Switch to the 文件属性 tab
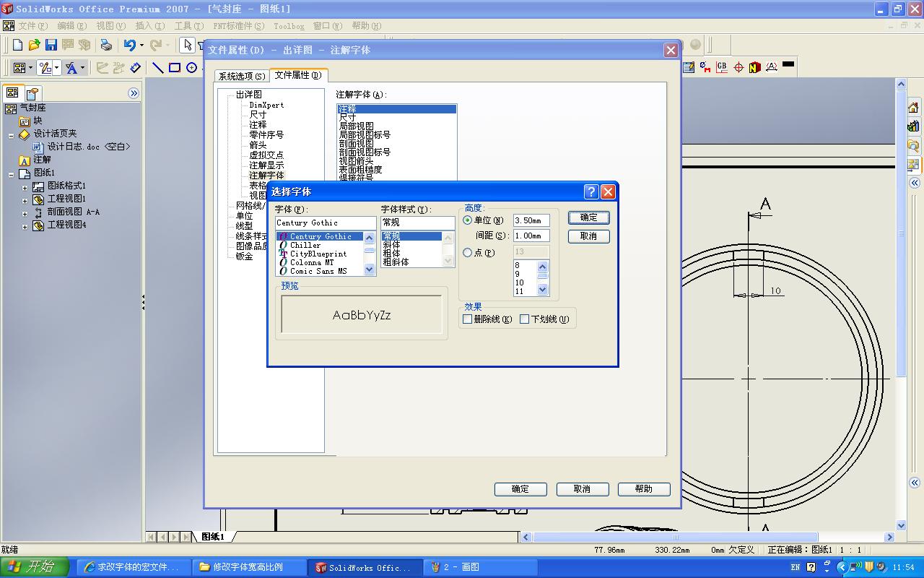Image resolution: width=924 pixels, height=578 pixels. coord(298,75)
